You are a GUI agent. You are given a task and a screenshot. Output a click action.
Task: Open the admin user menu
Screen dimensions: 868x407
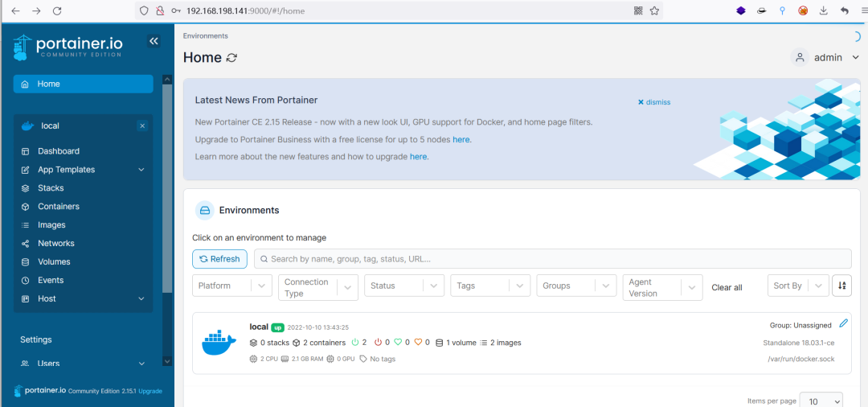point(826,58)
